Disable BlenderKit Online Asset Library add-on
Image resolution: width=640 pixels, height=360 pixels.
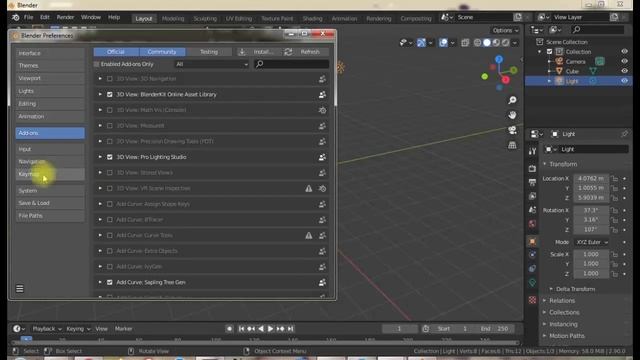point(109,94)
